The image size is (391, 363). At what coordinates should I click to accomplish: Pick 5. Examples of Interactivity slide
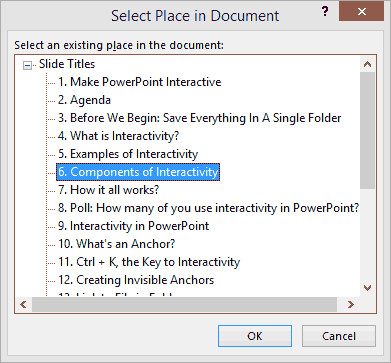pyautogui.click(x=128, y=154)
